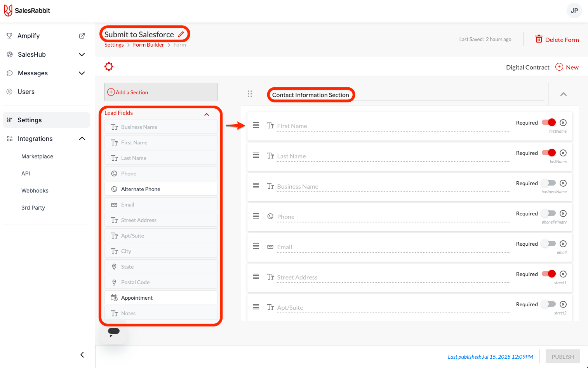Click the Delete Form trash icon
Image resolution: width=588 pixels, height=368 pixels.
point(539,39)
